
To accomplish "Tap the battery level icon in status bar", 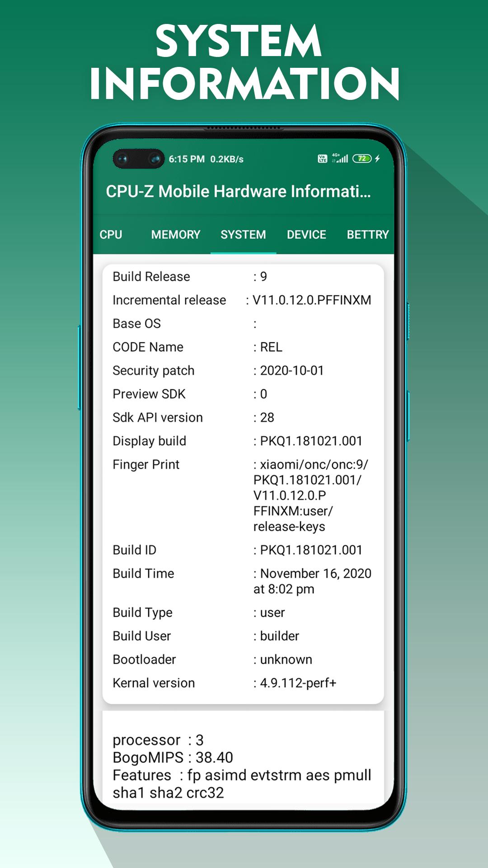I will 362,159.
